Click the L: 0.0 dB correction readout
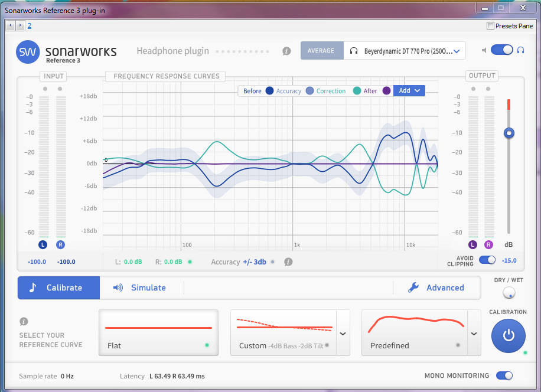 point(128,262)
